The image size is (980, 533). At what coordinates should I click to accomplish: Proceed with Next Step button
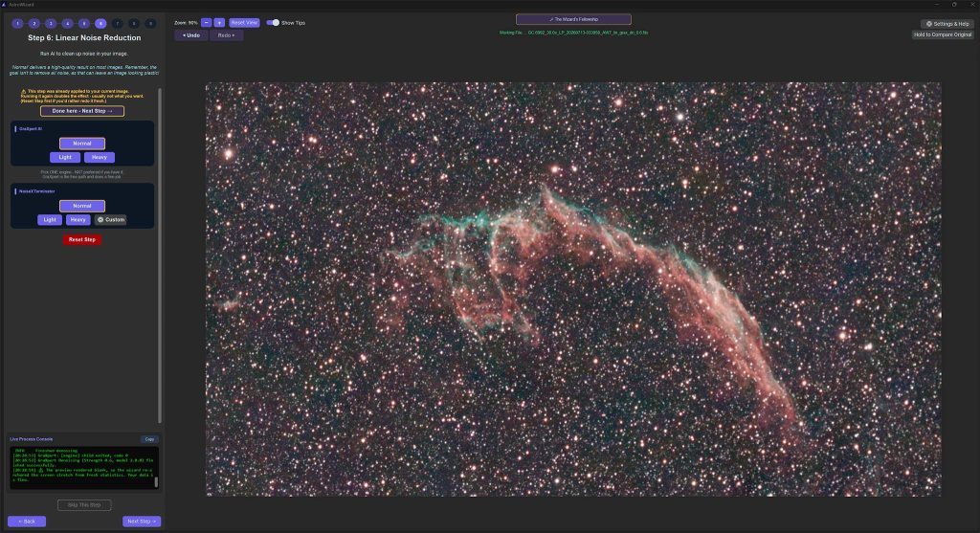pos(142,522)
